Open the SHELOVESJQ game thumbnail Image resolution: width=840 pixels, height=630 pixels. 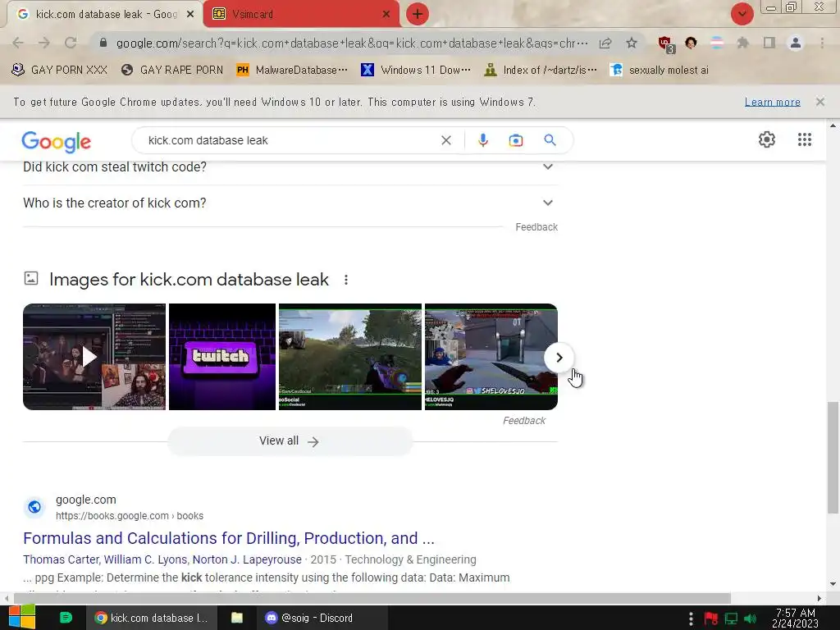tap(491, 357)
